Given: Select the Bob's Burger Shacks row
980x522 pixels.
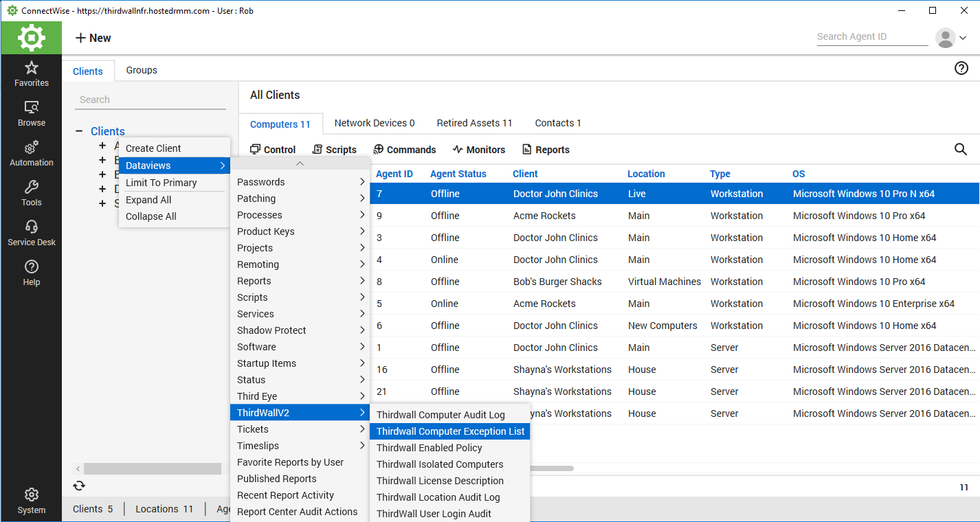Looking at the screenshot, I should pyautogui.click(x=675, y=282).
